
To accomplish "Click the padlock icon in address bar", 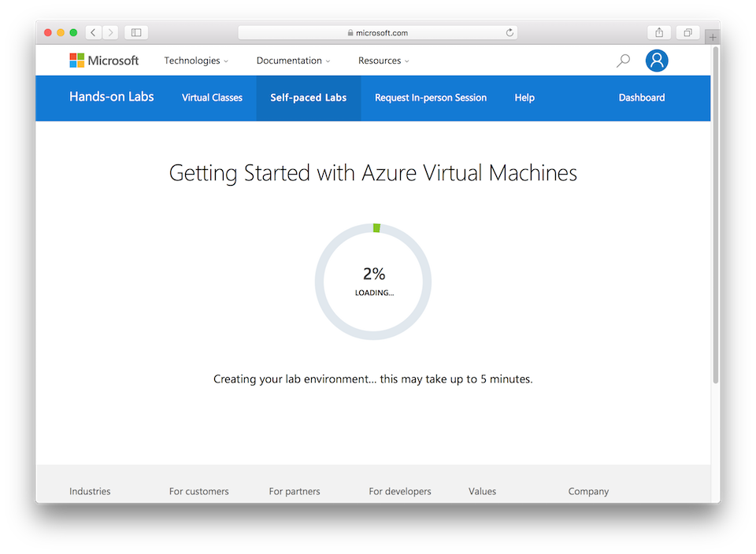I will (350, 33).
